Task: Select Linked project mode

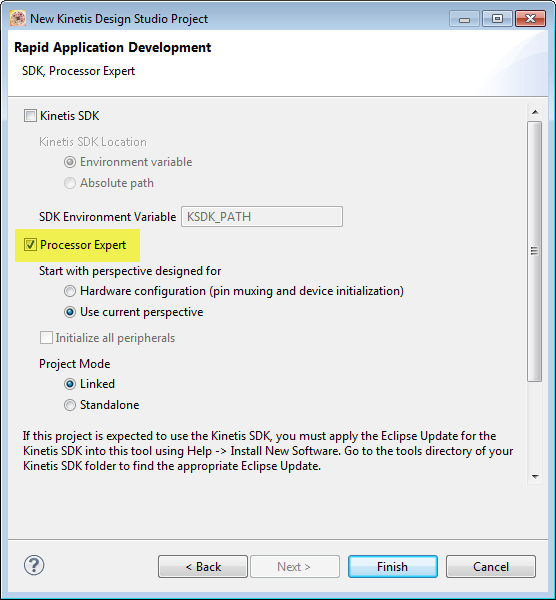Action: click(x=70, y=384)
